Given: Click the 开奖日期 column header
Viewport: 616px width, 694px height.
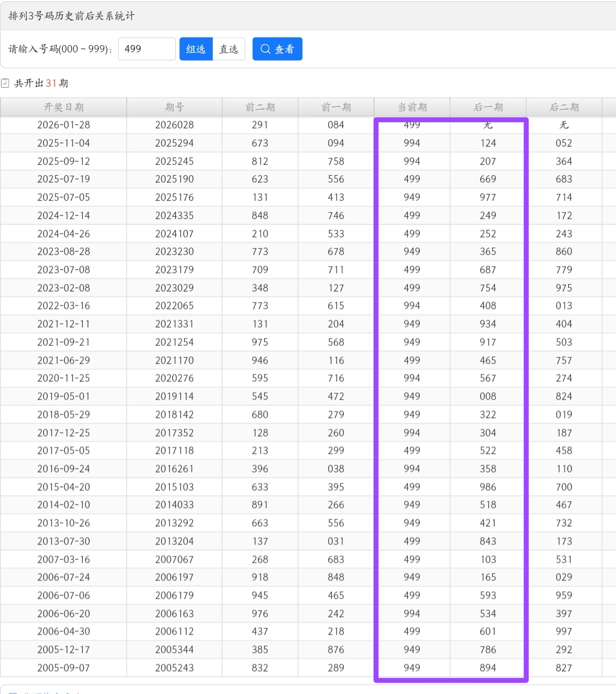Looking at the screenshot, I should pos(63,107).
